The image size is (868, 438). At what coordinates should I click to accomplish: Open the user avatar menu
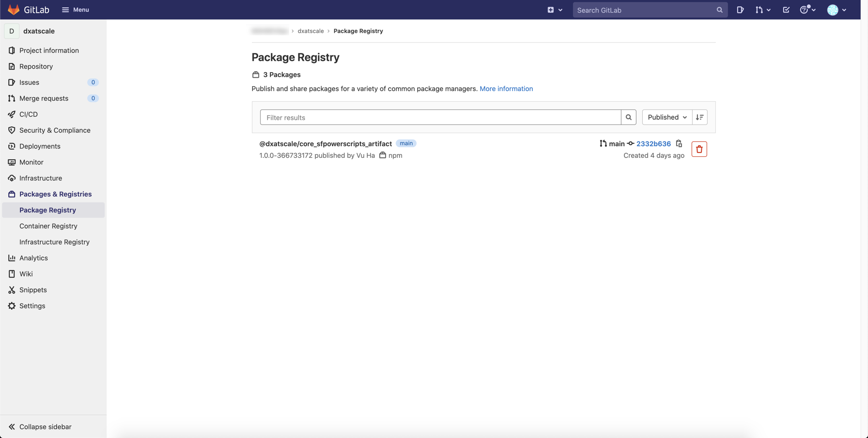click(837, 10)
